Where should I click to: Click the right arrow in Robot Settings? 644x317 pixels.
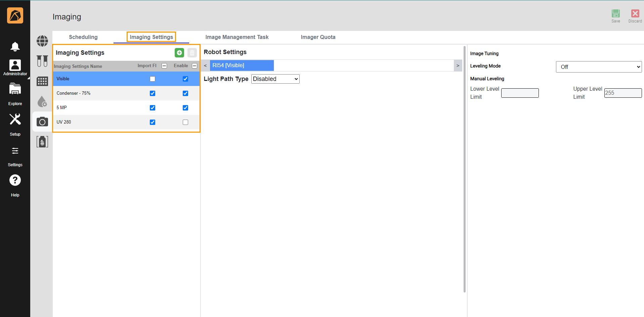pos(458,65)
